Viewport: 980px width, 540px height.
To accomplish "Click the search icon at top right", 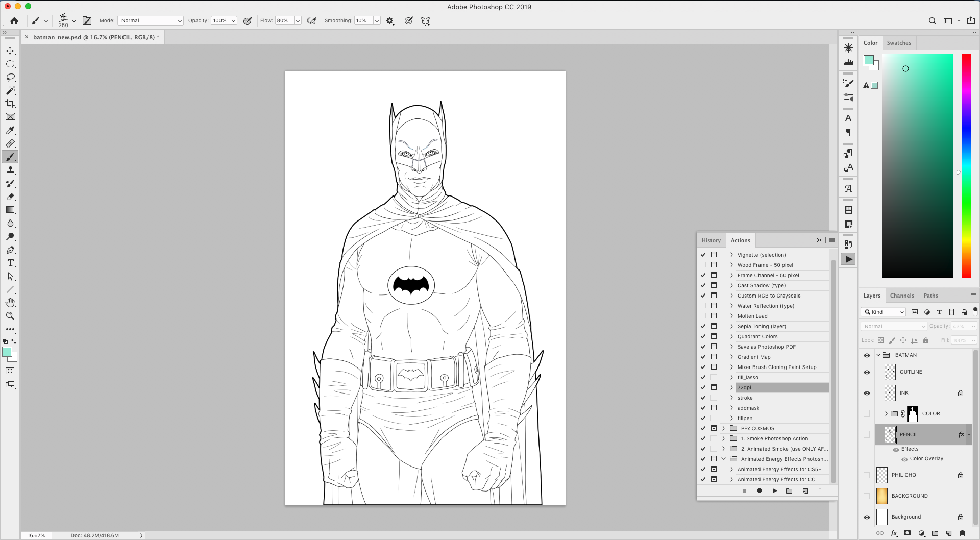I will click(932, 21).
